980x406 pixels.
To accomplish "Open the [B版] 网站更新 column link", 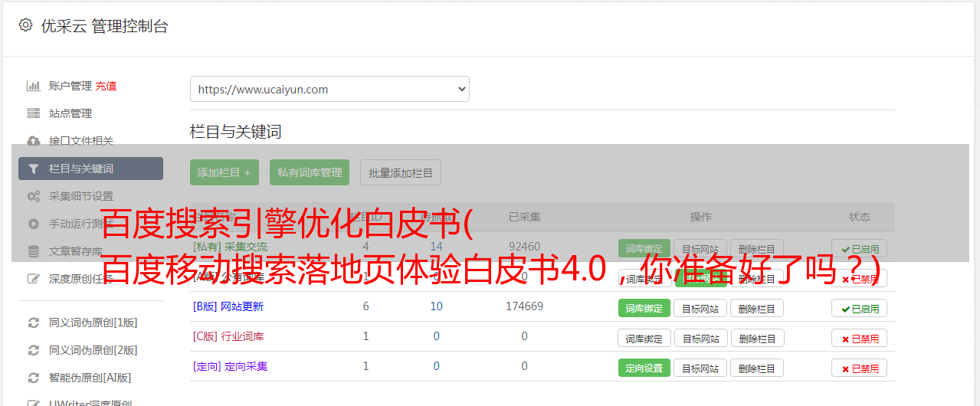I will 228,306.
